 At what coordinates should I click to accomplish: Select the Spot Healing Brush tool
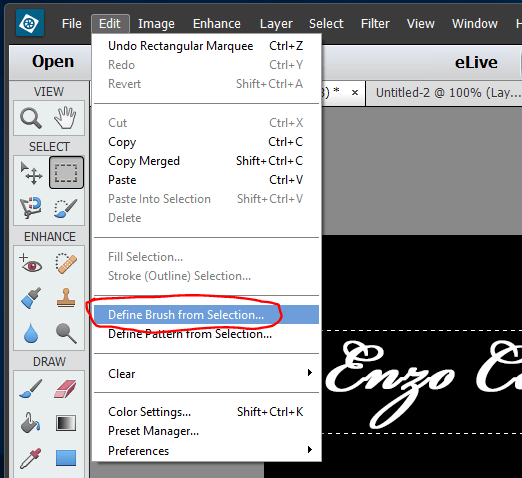(x=66, y=264)
